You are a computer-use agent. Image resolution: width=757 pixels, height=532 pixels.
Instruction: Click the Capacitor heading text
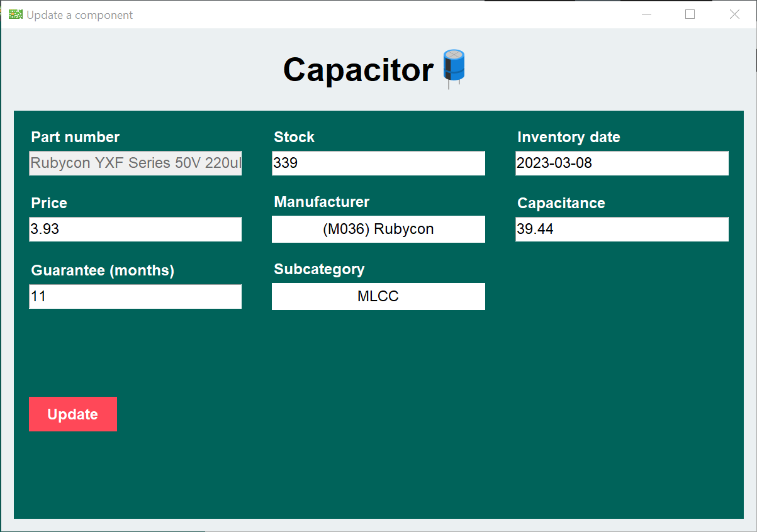pos(359,70)
